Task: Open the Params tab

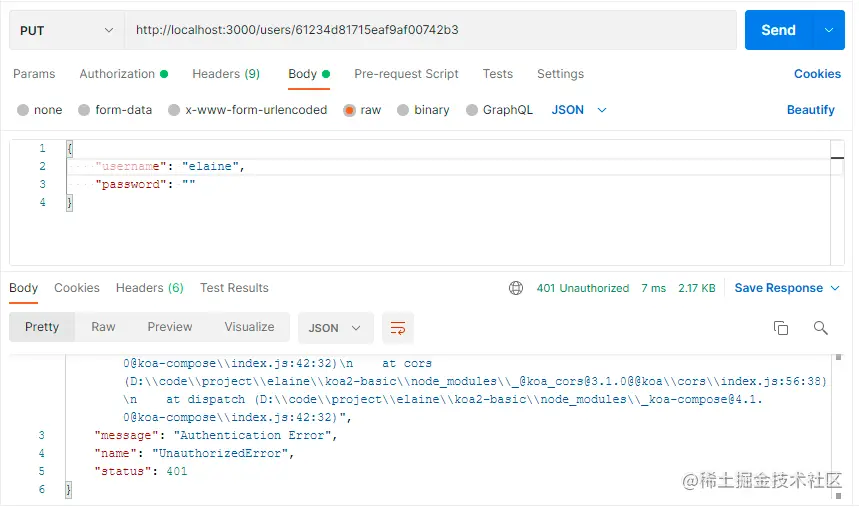Action: click(x=34, y=74)
